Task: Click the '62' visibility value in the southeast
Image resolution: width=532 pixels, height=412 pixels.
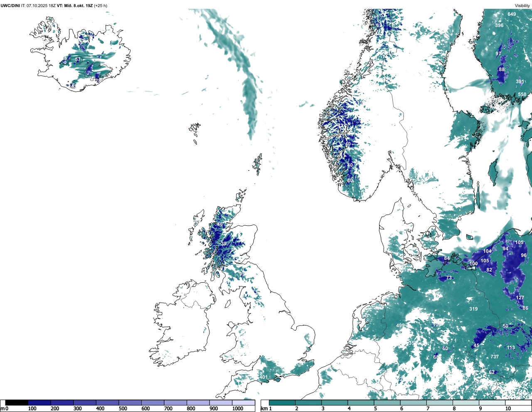Action: point(492,373)
